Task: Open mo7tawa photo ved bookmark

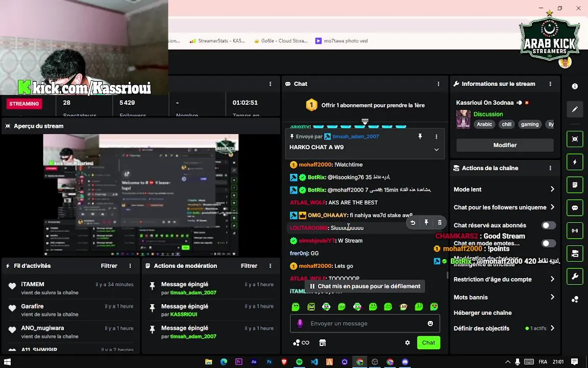Action: pyautogui.click(x=341, y=40)
